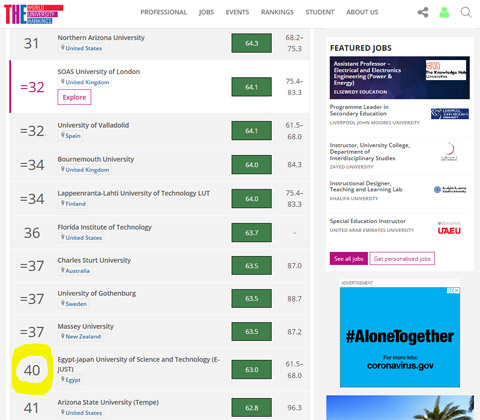This screenshot has height=420, width=480.
Task: Click the 63.0 score box for E-JUST
Action: click(252, 370)
